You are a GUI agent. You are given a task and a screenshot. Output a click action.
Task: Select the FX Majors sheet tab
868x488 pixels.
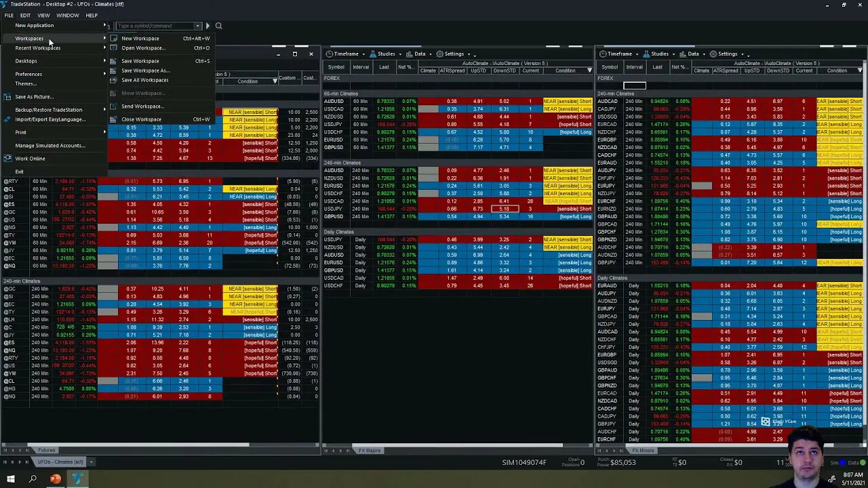(370, 451)
